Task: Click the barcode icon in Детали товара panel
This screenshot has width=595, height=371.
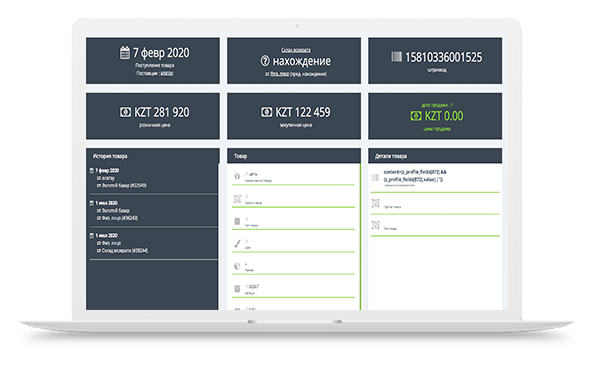Action: pyautogui.click(x=375, y=178)
